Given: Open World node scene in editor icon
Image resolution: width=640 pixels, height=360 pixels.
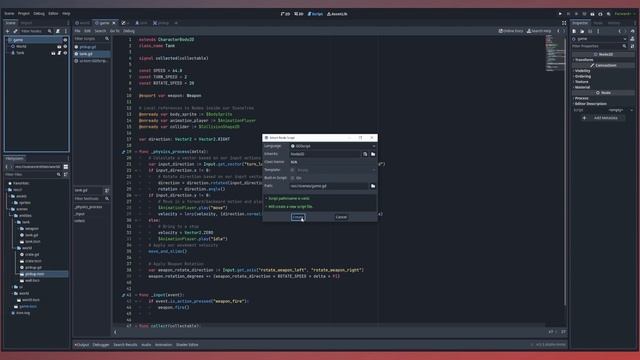Looking at the screenshot, I should click(59, 47).
